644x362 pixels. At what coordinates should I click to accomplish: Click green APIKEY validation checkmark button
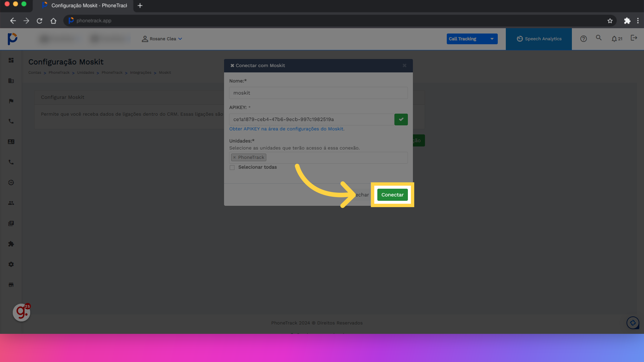(401, 120)
